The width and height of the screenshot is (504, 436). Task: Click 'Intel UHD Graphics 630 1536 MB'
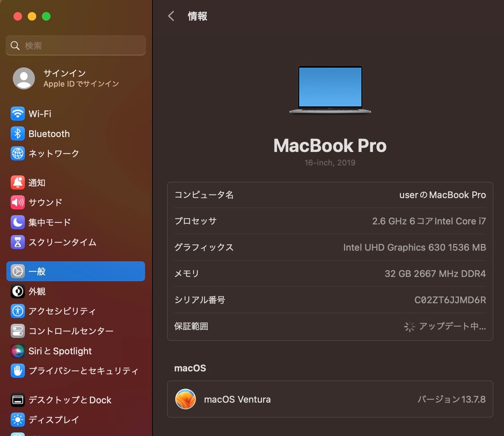(x=415, y=247)
